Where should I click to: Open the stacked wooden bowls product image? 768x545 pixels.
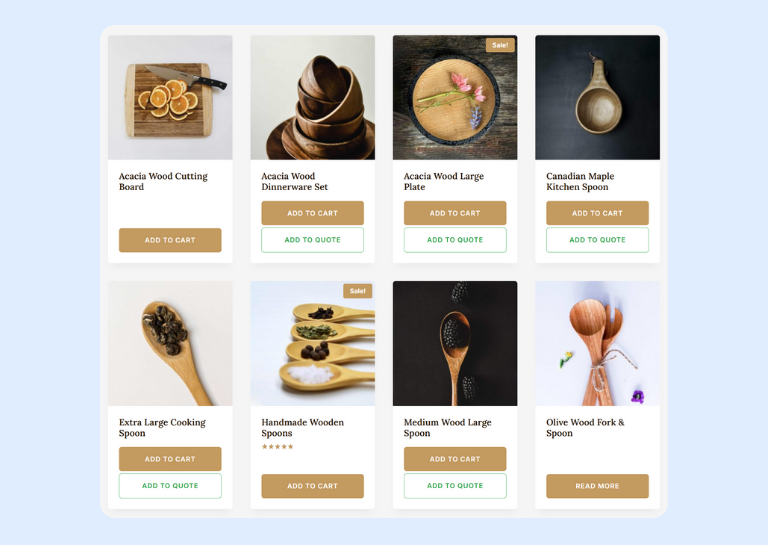click(x=312, y=97)
